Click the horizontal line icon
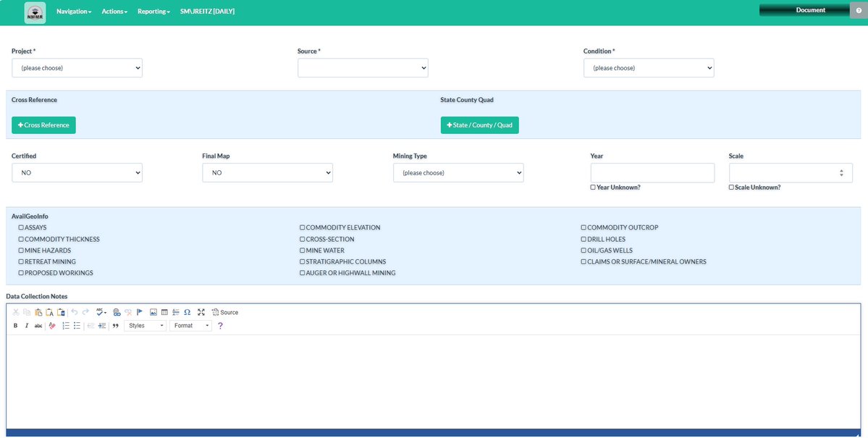Viewport: 868px width, 438px height. tap(175, 312)
